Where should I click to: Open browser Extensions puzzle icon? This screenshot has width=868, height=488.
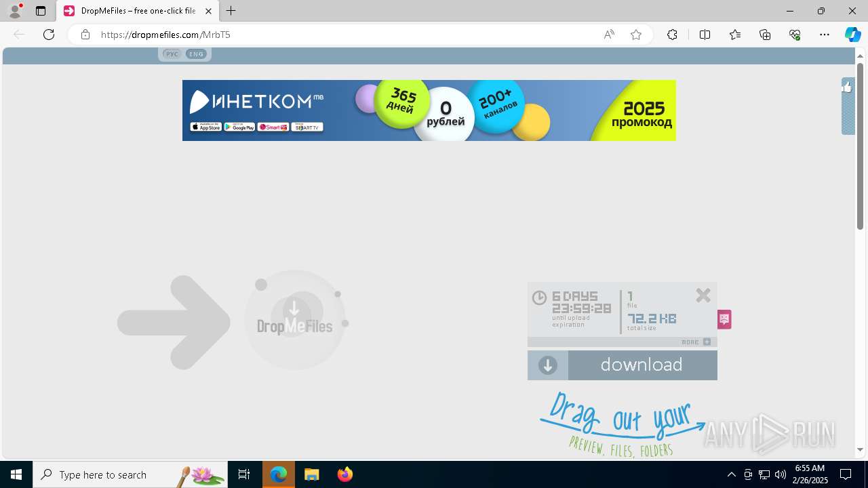point(672,35)
